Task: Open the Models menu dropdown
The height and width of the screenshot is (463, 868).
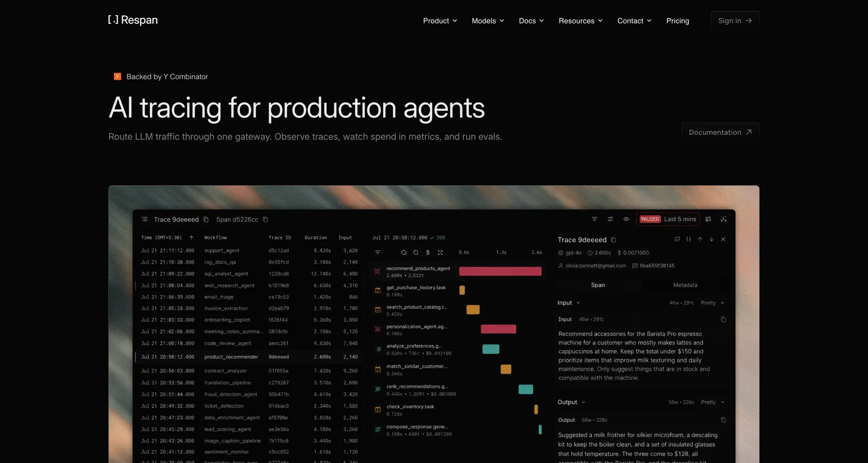Action: click(x=488, y=21)
